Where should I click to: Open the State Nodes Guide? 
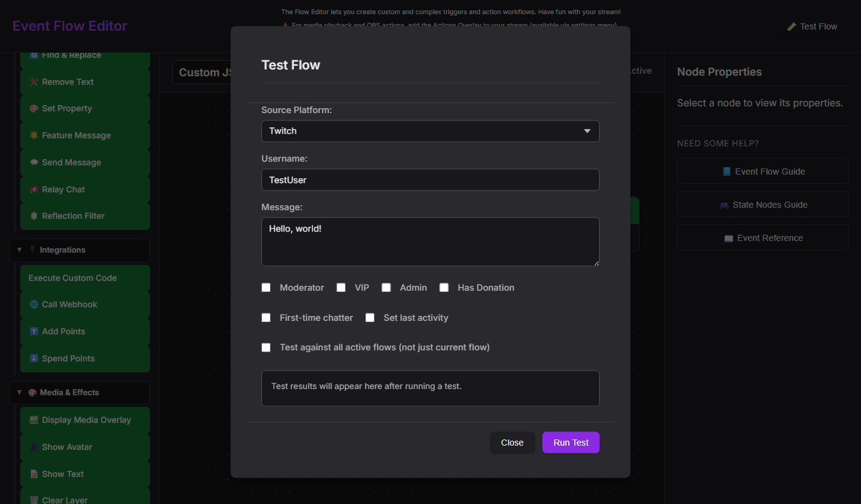[x=762, y=204]
